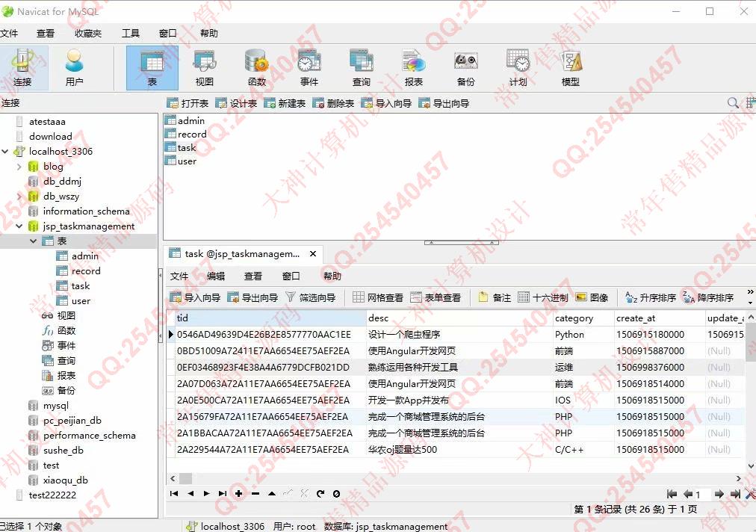Open the 计划 schedule icon
This screenshot has height=532, width=756.
point(518,67)
